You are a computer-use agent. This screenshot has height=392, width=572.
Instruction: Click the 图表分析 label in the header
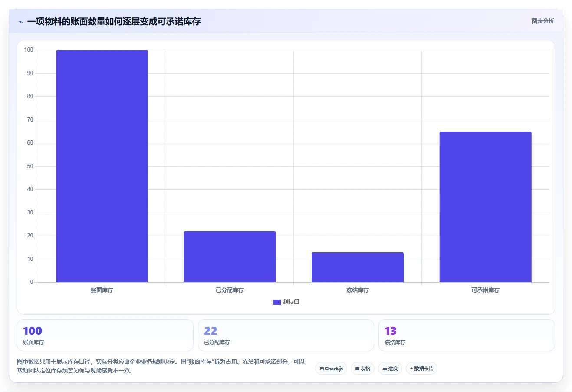click(x=542, y=21)
